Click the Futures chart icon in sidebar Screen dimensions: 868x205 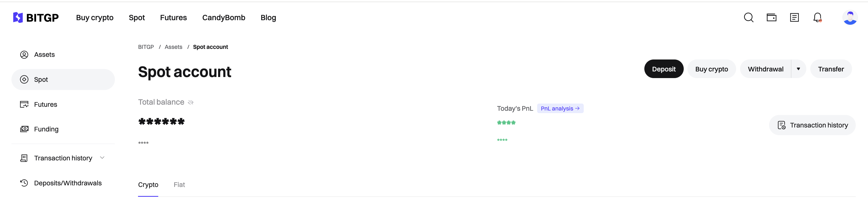24,104
